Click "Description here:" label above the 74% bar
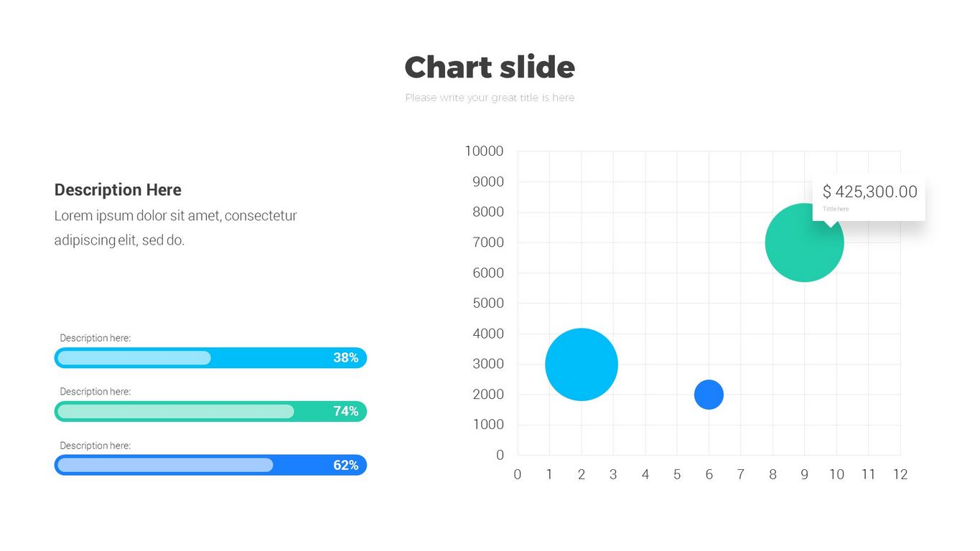The height and width of the screenshot is (551, 980). [x=95, y=392]
